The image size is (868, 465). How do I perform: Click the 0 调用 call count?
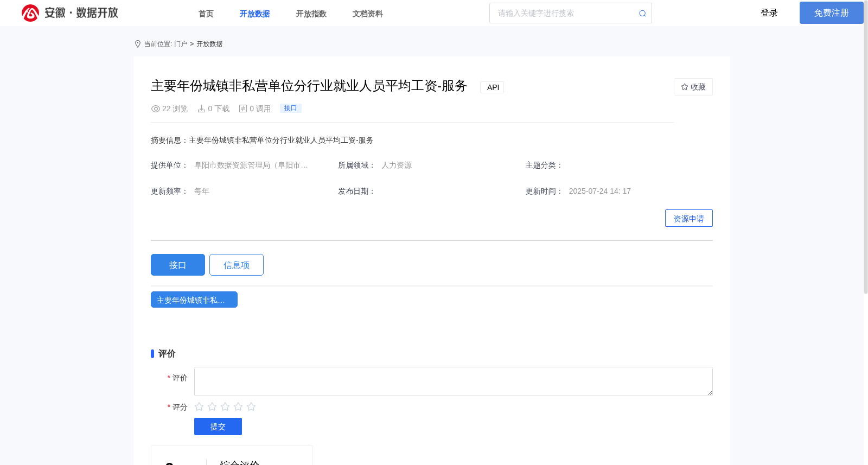(260, 109)
